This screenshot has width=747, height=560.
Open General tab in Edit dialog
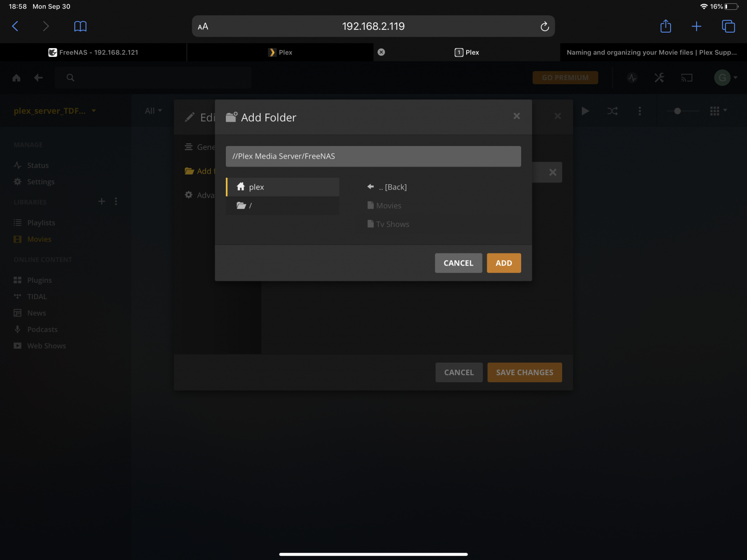click(x=199, y=147)
